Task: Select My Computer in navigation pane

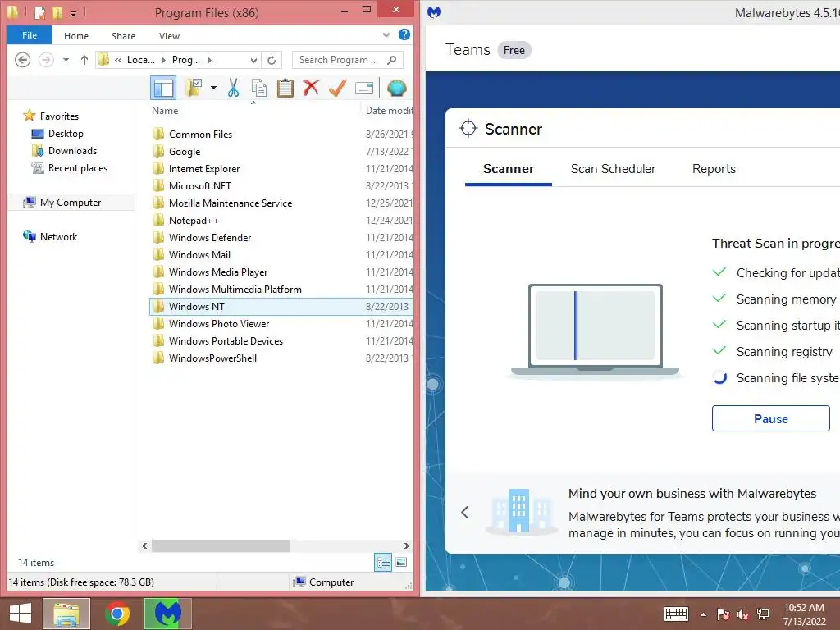Action: pos(71,202)
